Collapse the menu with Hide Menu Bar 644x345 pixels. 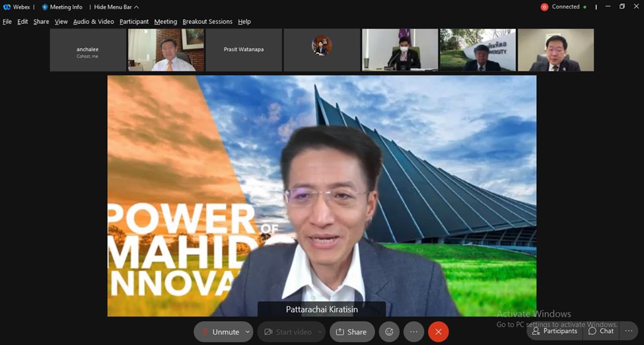click(116, 7)
